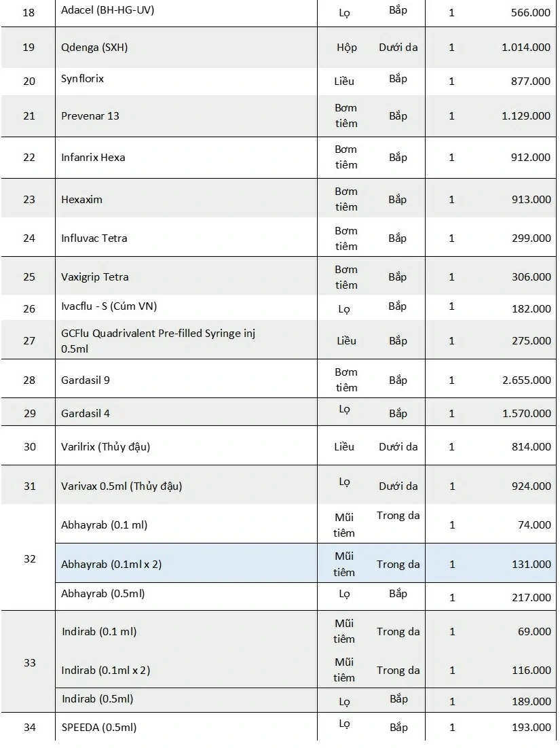Select the Influvac Tetra name cell
The width and height of the screenshot is (560, 748).
(x=94, y=238)
